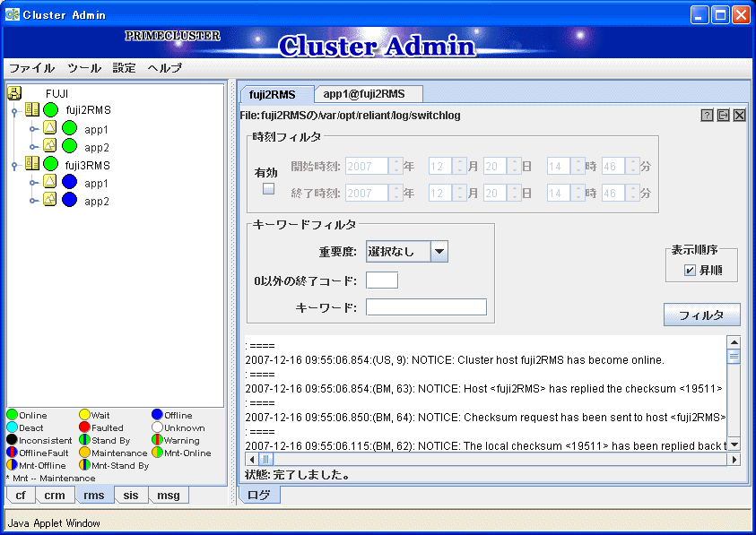Close the switchlog view with X icon
Image resolution: width=756 pixels, height=535 pixels.
pyautogui.click(x=740, y=116)
